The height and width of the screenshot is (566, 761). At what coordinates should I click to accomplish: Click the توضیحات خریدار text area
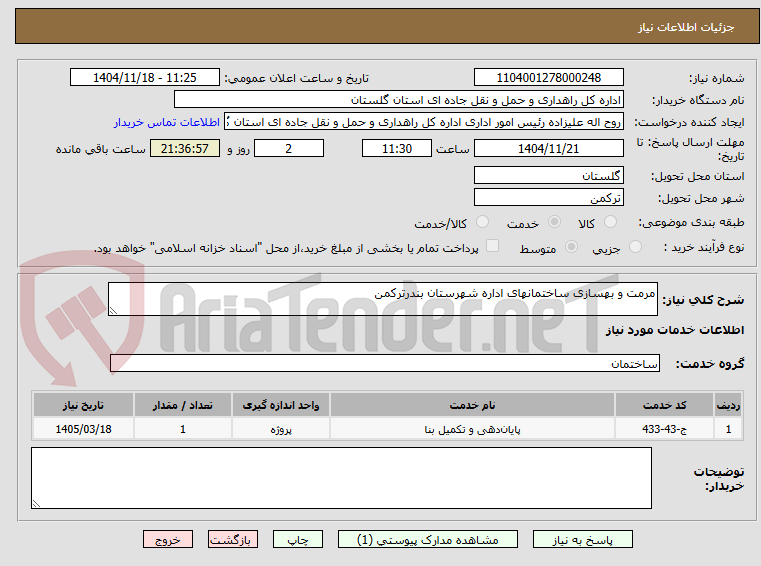[x=341, y=478]
